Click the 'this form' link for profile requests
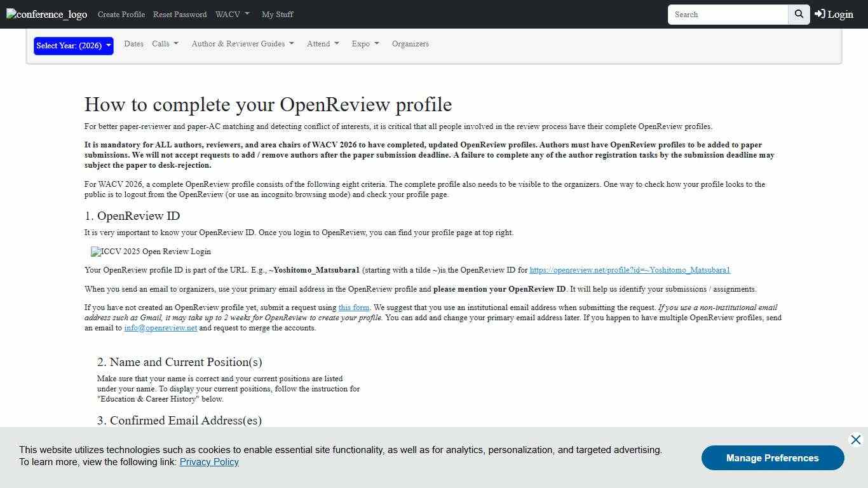The image size is (868, 488). click(x=353, y=308)
